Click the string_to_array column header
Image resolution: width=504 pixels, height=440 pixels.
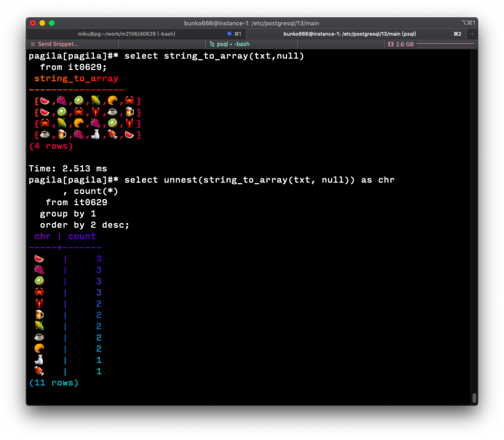[x=76, y=78]
